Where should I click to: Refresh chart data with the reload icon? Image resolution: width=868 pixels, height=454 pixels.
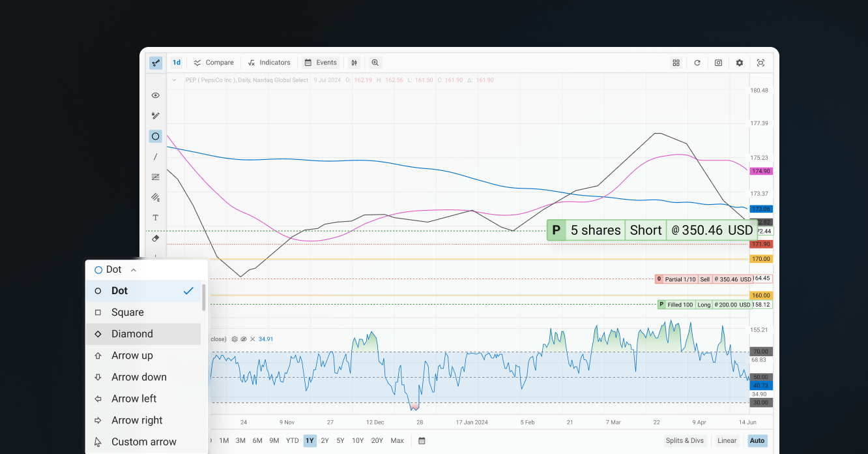(697, 63)
